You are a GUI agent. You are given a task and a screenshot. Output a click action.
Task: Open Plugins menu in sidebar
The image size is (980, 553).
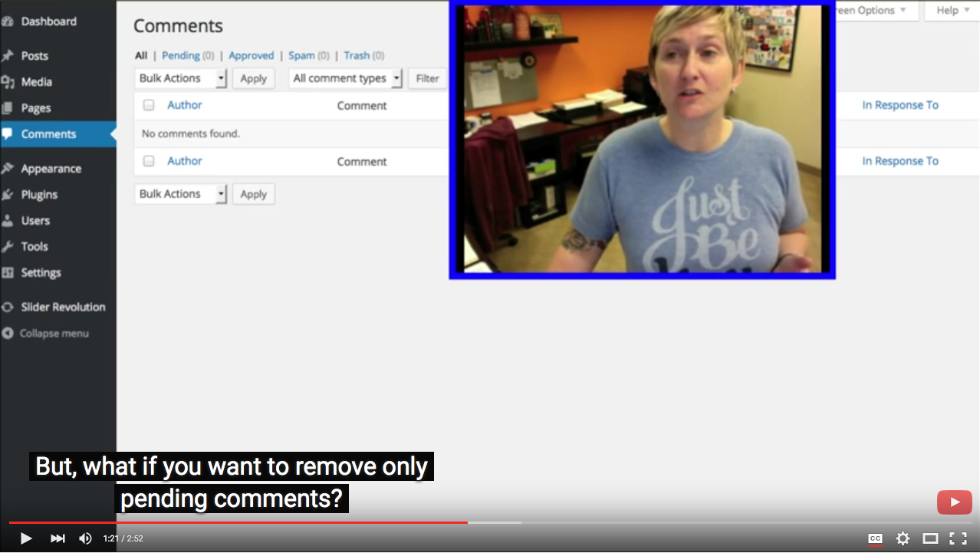click(x=39, y=195)
